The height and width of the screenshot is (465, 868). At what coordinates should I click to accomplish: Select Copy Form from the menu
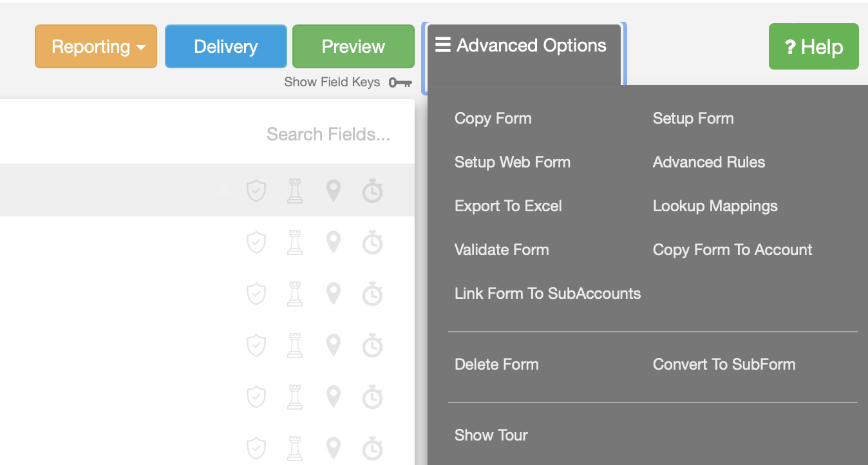click(493, 119)
